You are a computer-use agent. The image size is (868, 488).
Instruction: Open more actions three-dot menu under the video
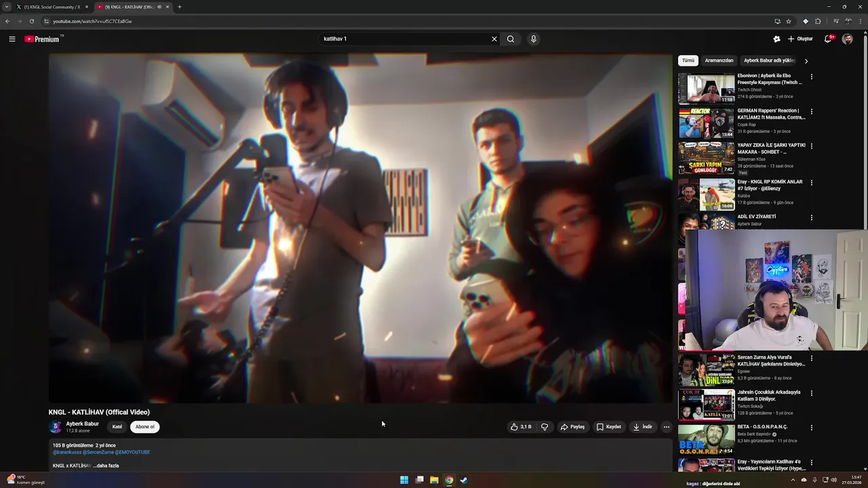tap(667, 427)
